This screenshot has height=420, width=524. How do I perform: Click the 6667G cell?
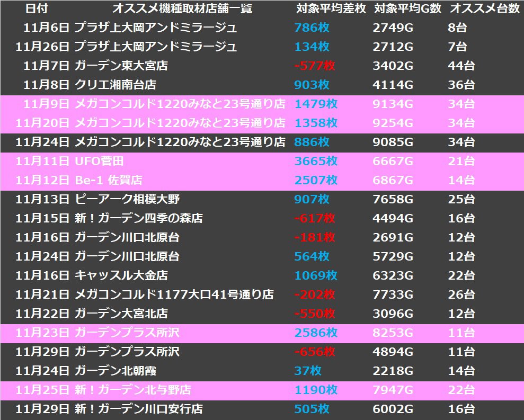pyautogui.click(x=393, y=161)
